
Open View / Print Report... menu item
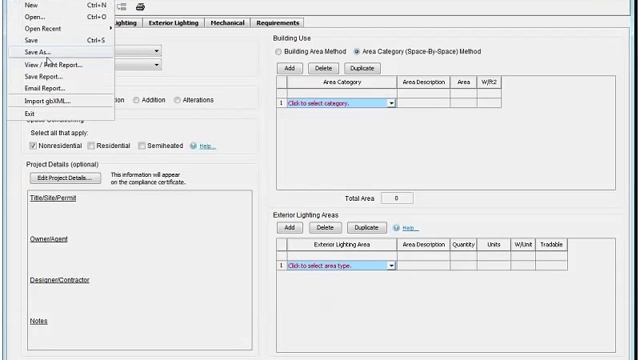60,65
